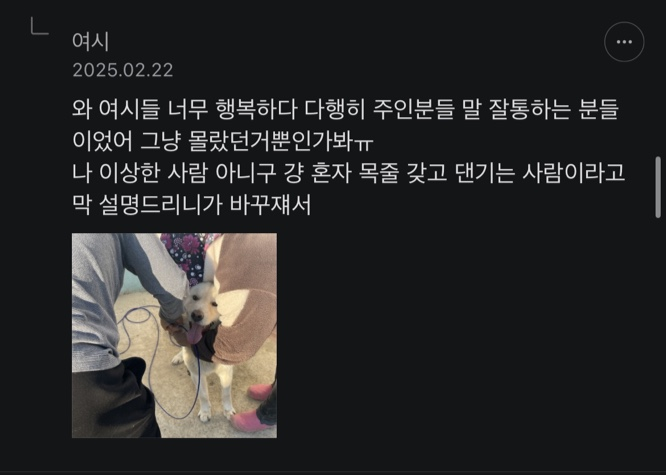Click the pink shoes in the photo
Image resolution: width=666 pixels, height=475 pixels.
point(255,408)
